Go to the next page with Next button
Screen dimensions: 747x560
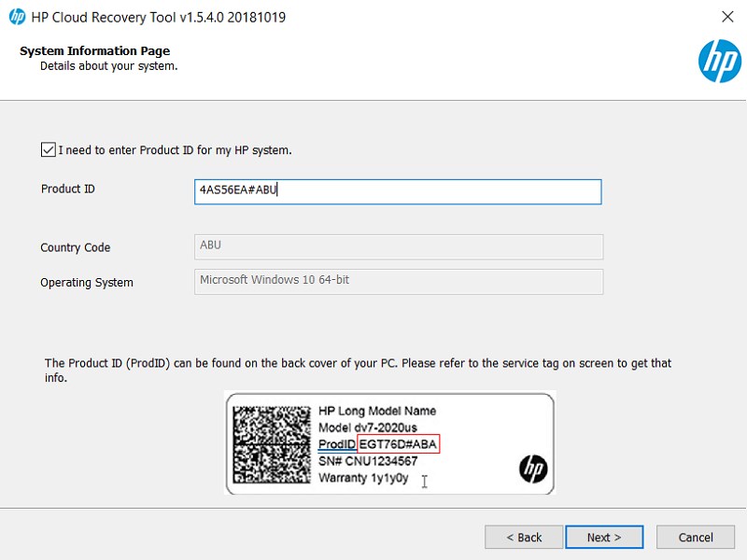(604, 538)
